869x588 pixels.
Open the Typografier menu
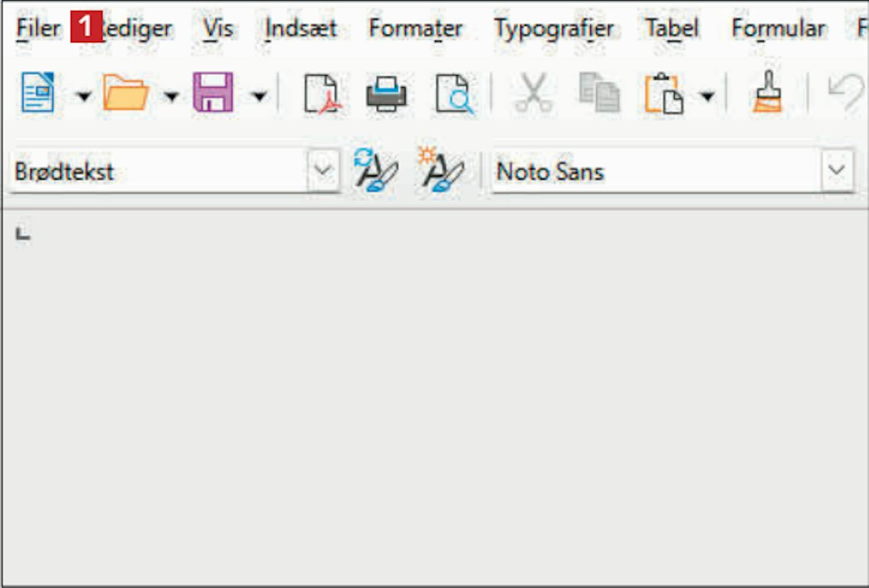[x=553, y=28]
